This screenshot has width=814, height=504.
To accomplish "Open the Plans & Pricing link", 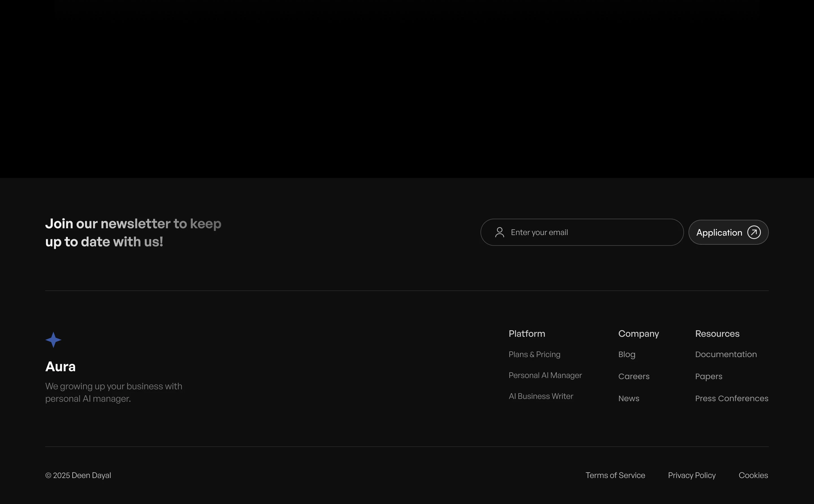I will click(534, 354).
